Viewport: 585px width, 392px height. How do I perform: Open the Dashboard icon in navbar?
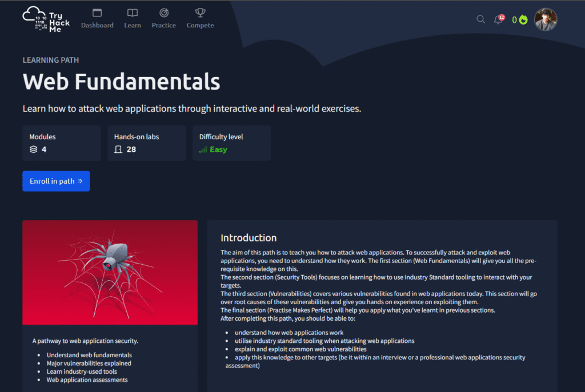point(97,13)
